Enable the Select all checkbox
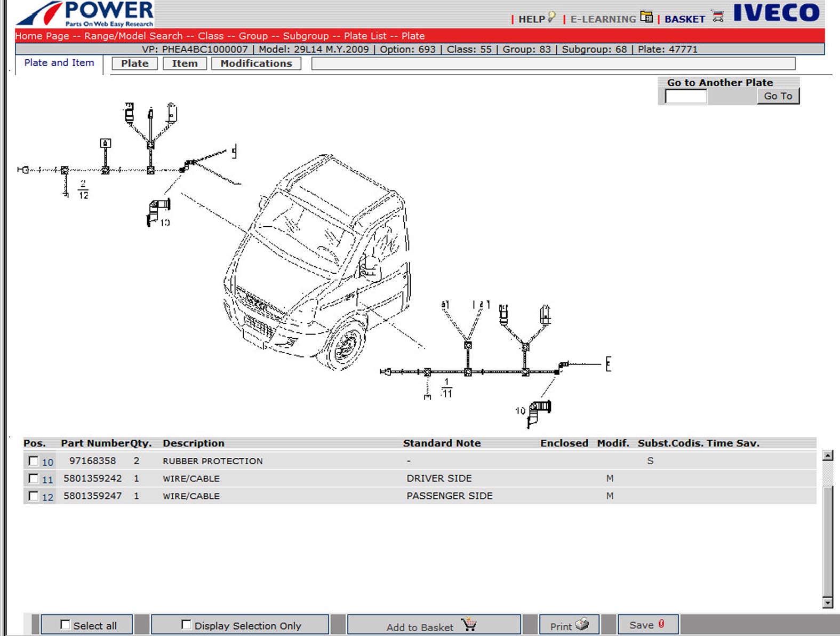This screenshot has height=636, width=840. [x=65, y=625]
